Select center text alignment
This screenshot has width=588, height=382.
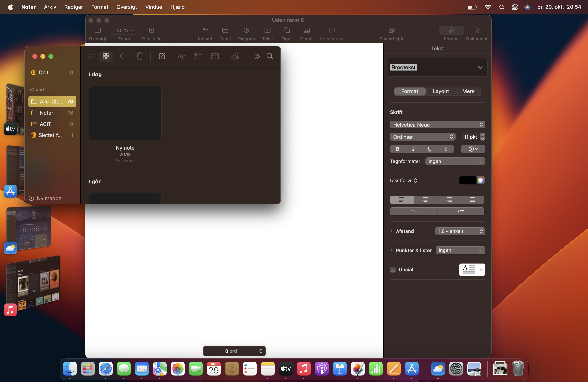click(x=425, y=200)
